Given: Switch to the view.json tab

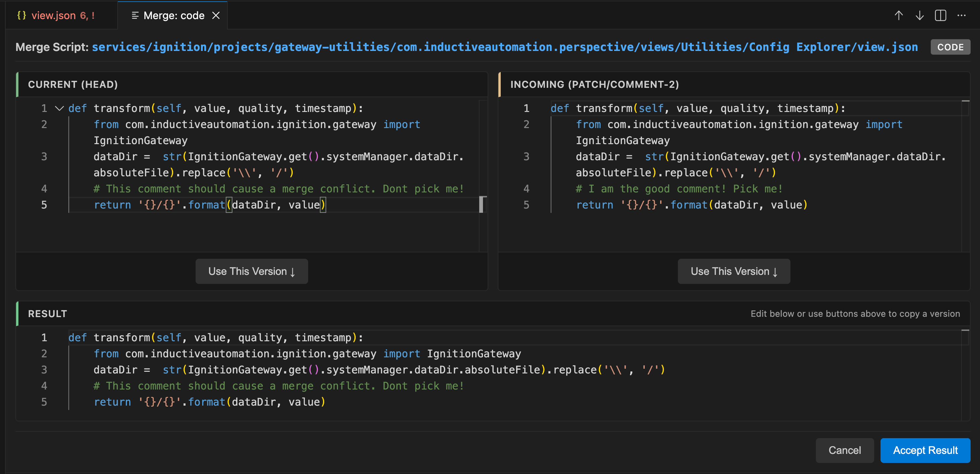Looking at the screenshot, I should pyautogui.click(x=61, y=16).
